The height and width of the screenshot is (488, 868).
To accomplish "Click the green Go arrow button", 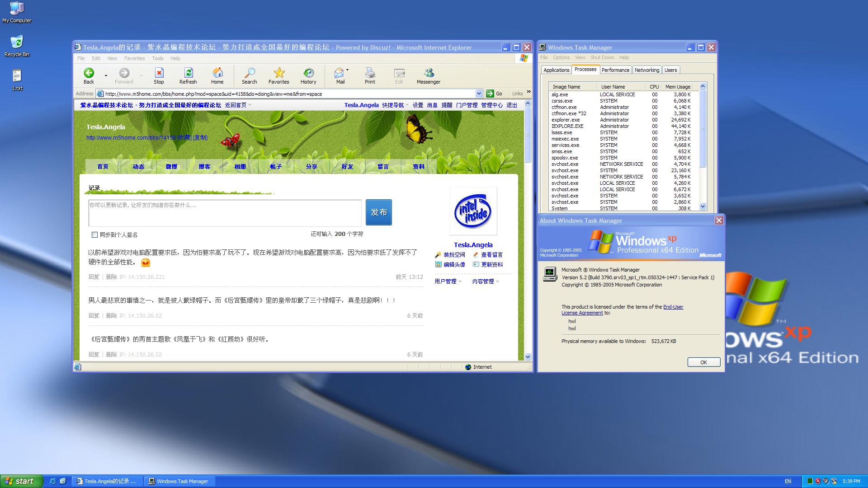I will pos(490,94).
